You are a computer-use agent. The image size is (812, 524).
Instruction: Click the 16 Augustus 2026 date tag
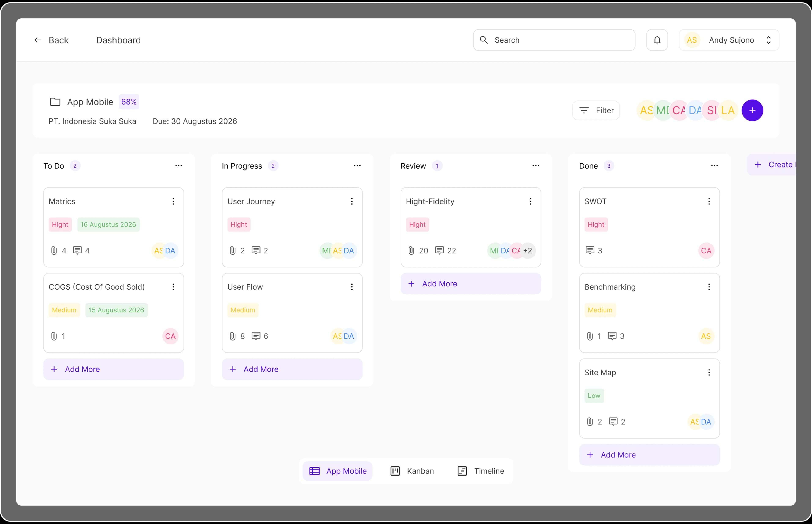(108, 225)
